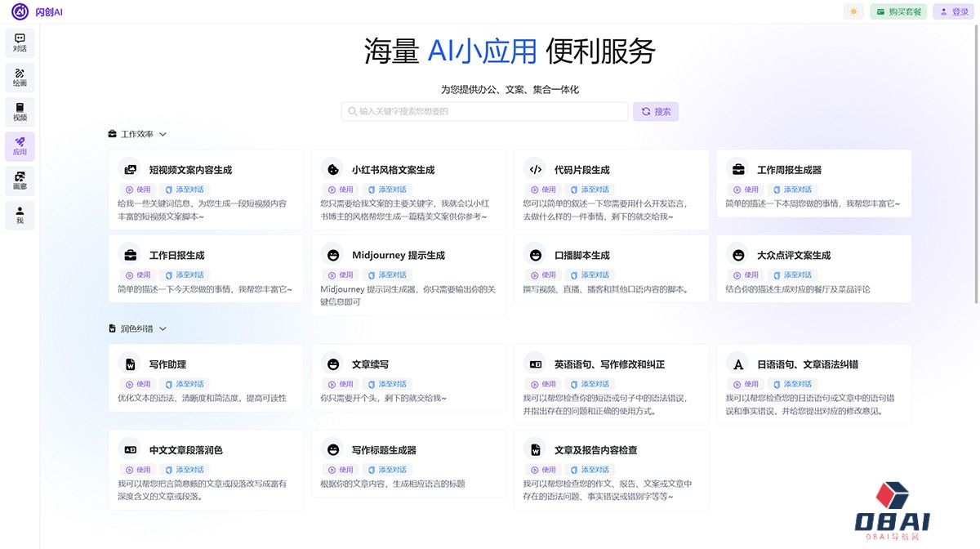The width and height of the screenshot is (980, 549).
Task: Click the 工作周报生成器 briefcase icon
Action: tap(738, 170)
